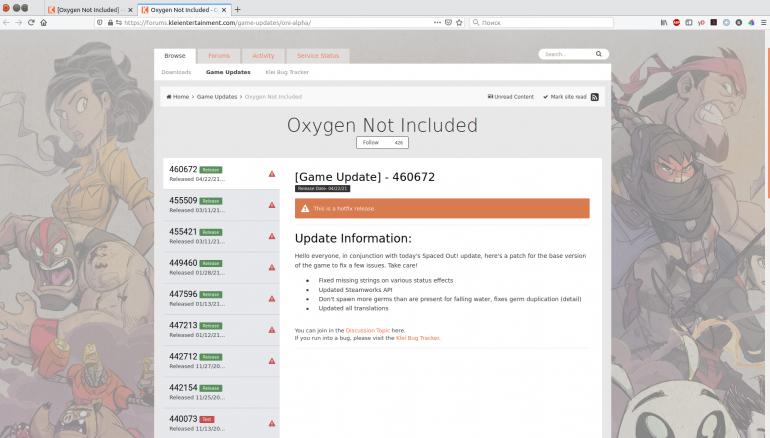Click the browser search box
Screen dimensions: 770x438
541,23
